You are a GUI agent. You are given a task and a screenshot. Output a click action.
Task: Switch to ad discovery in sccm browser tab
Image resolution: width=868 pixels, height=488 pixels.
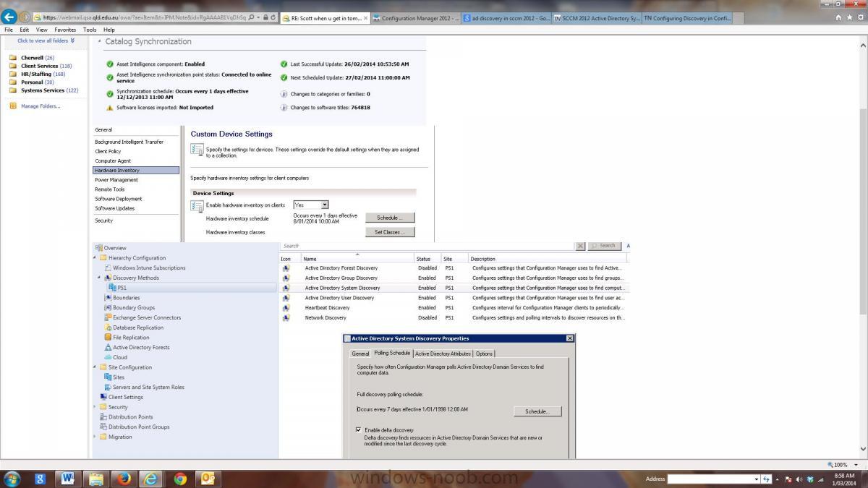506,17
